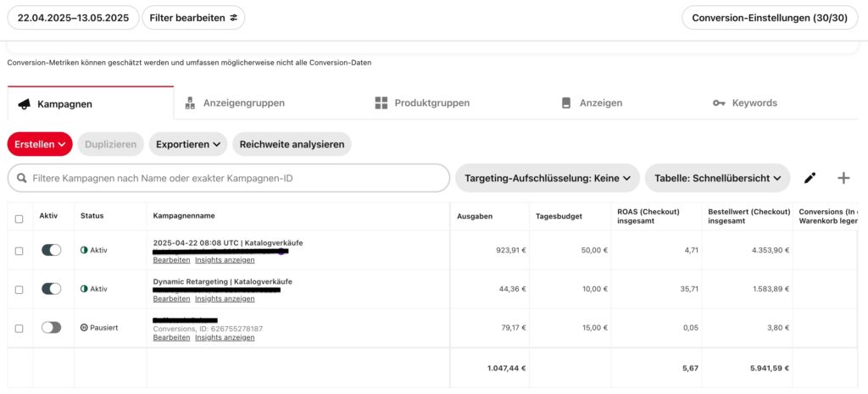This screenshot has height=394, width=868.
Task: Click Bearbeiten under 2025-04-22 Katalogverkäufe
Action: tap(171, 259)
